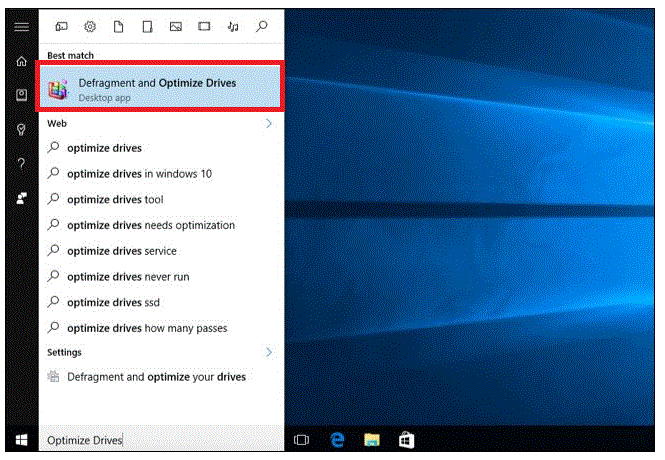Open Cortana Notebook icon in sidebar
Viewport: 665px width, 460px height.
click(x=22, y=95)
